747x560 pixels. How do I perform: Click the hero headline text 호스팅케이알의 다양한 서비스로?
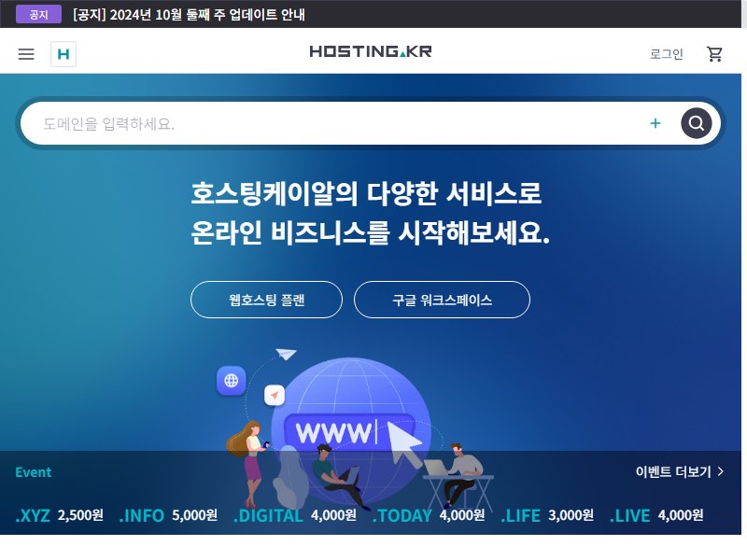coord(366,193)
